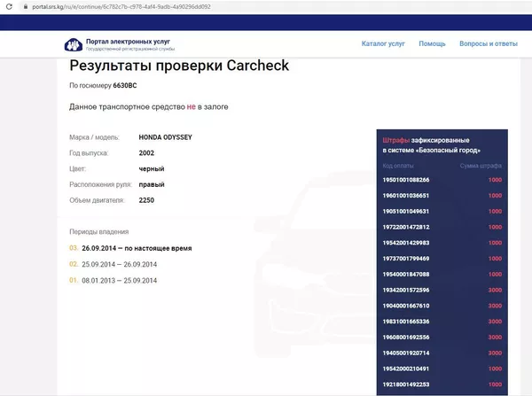Viewport: 532px width, 396px height.
Task: Click the Код оплаты column header
Action: click(398, 166)
